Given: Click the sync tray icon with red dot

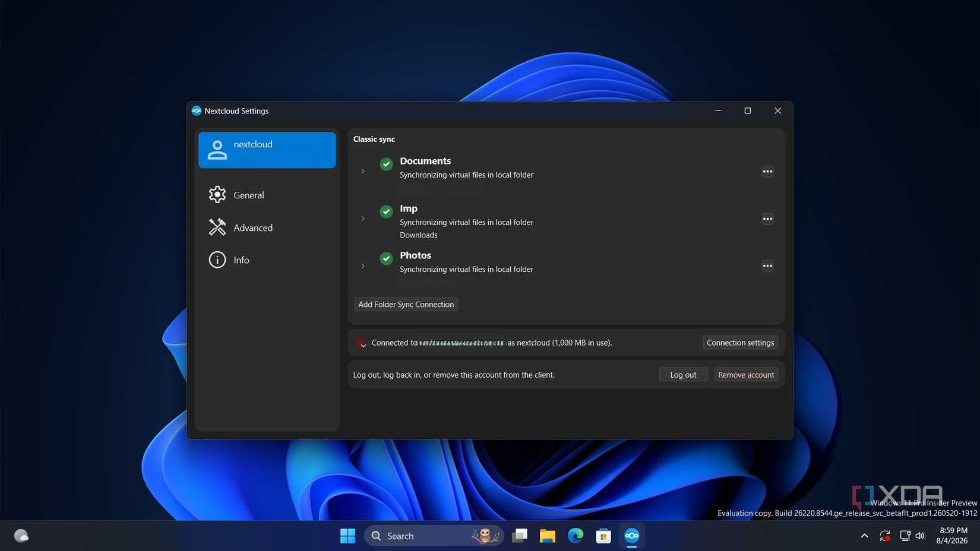Looking at the screenshot, I should pyautogui.click(x=885, y=536).
